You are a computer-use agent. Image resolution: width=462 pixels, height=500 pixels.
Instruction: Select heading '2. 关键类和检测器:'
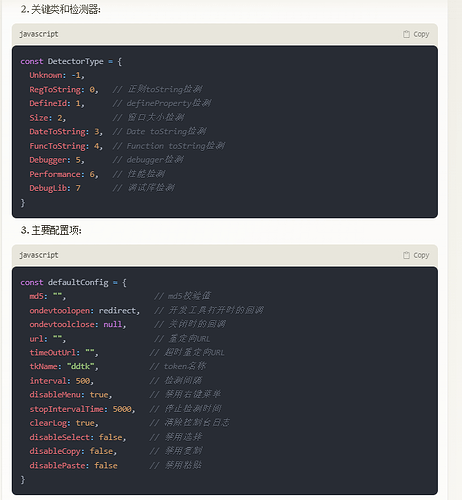coord(61,9)
